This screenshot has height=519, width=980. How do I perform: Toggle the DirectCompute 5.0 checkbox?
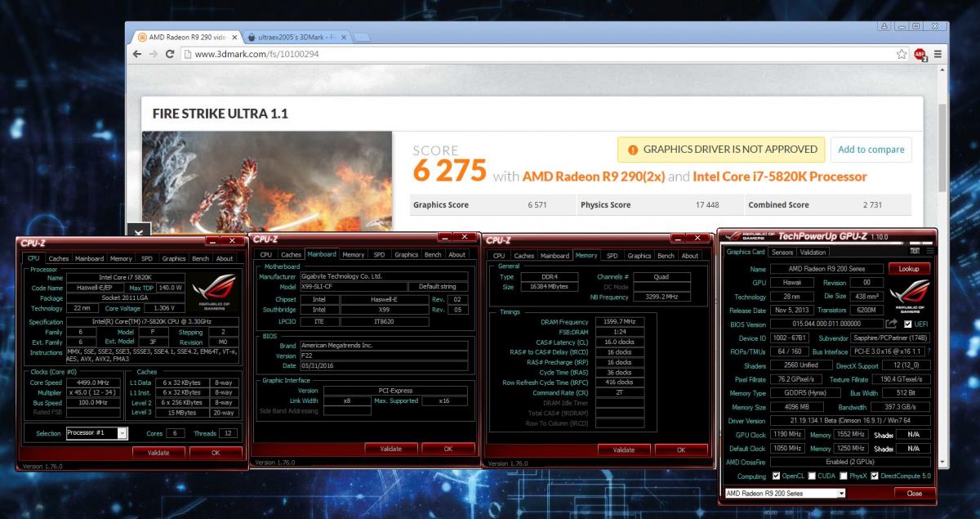point(875,476)
